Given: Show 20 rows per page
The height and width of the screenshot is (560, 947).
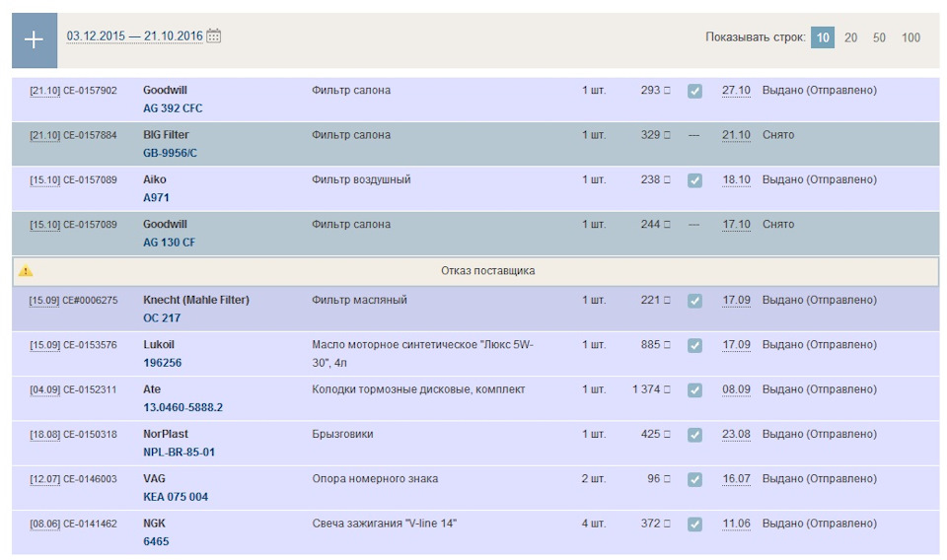Looking at the screenshot, I should 850,37.
